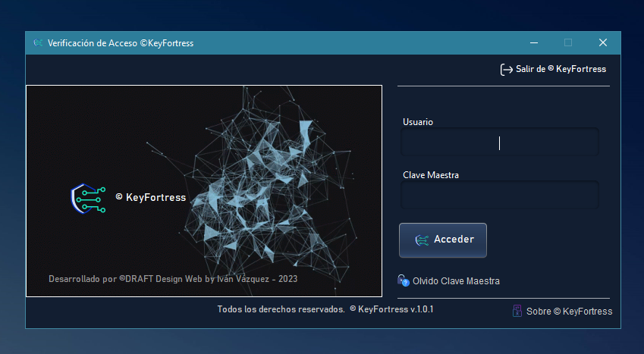Screen dimensions: 644x354
Task: Focus the Usuario input field
Action: point(499,143)
